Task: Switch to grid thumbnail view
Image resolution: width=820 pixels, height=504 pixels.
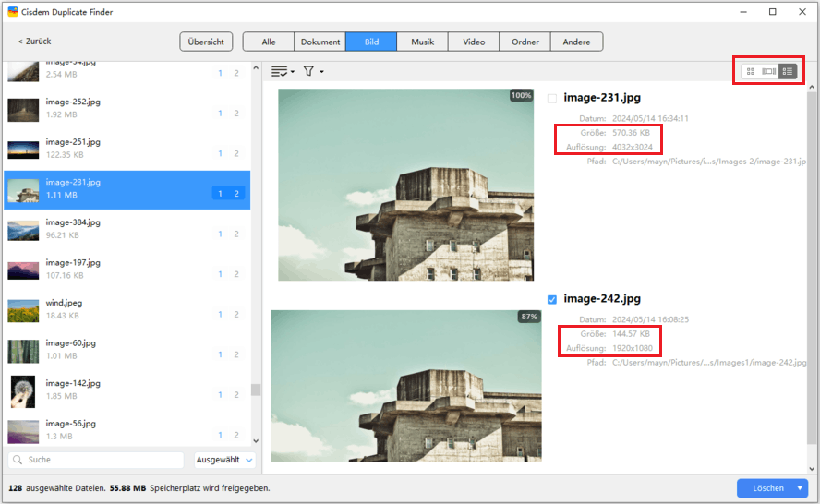Action: tap(751, 71)
